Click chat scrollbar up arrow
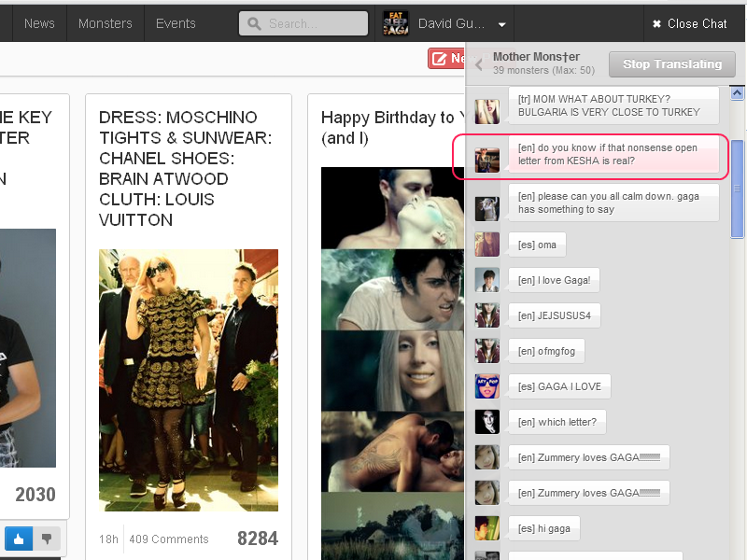 click(x=737, y=93)
